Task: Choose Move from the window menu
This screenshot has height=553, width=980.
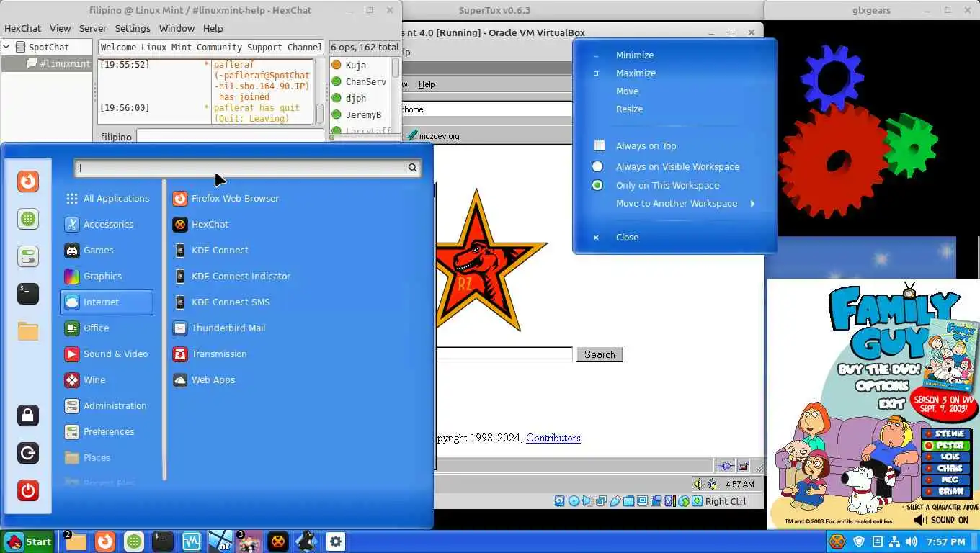Action: (x=627, y=91)
